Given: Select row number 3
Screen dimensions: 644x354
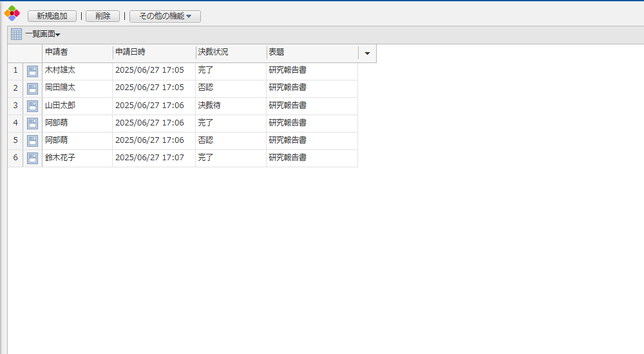Looking at the screenshot, I should click(15, 106).
